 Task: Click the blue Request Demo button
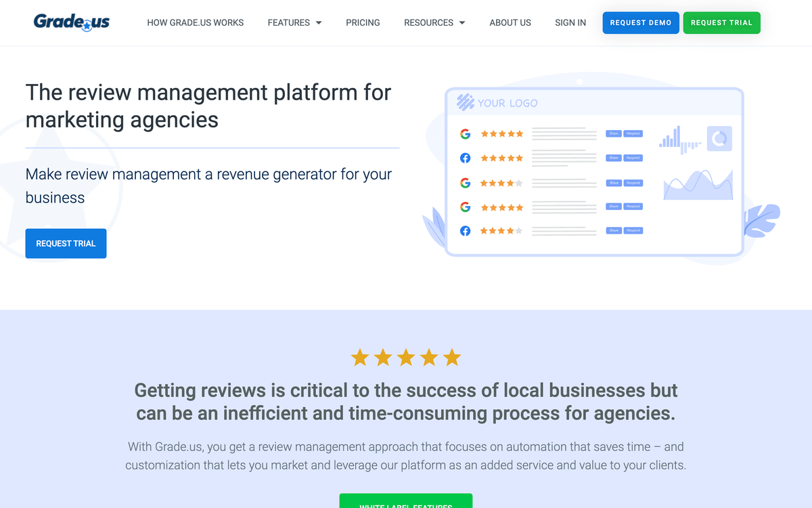coord(641,22)
